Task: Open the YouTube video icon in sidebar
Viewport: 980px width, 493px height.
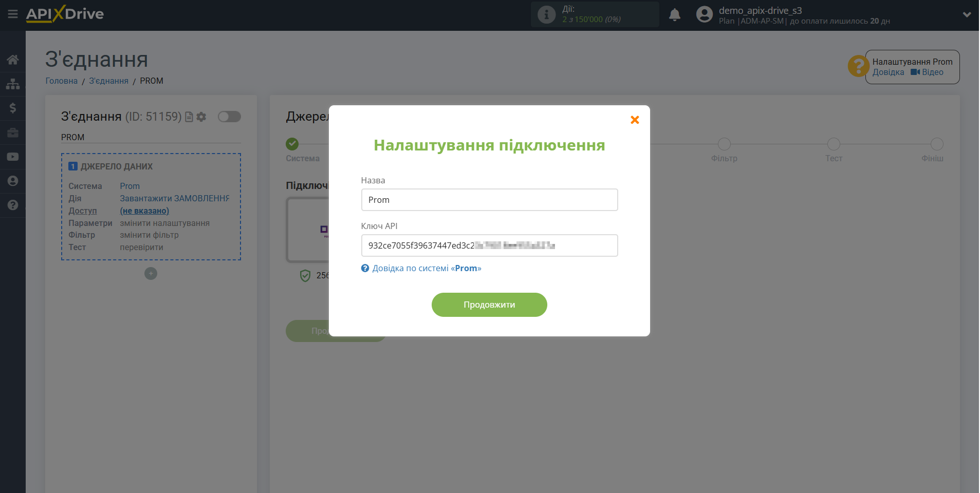Action: point(13,157)
